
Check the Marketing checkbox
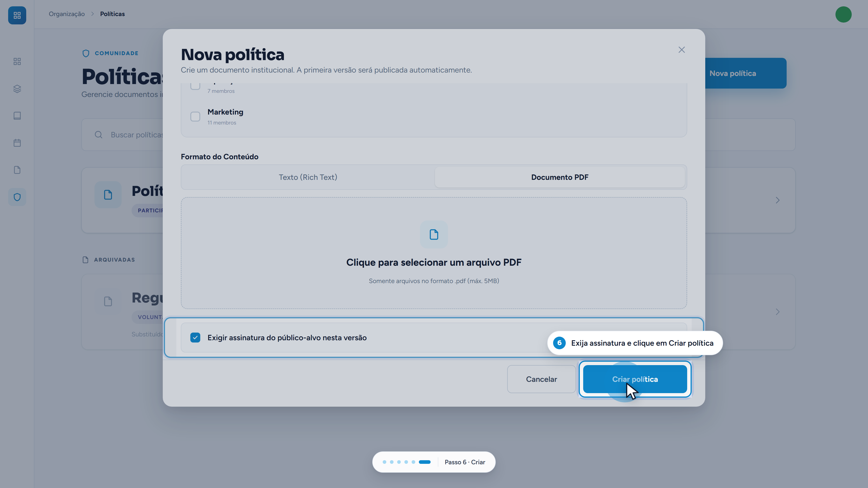pyautogui.click(x=195, y=117)
